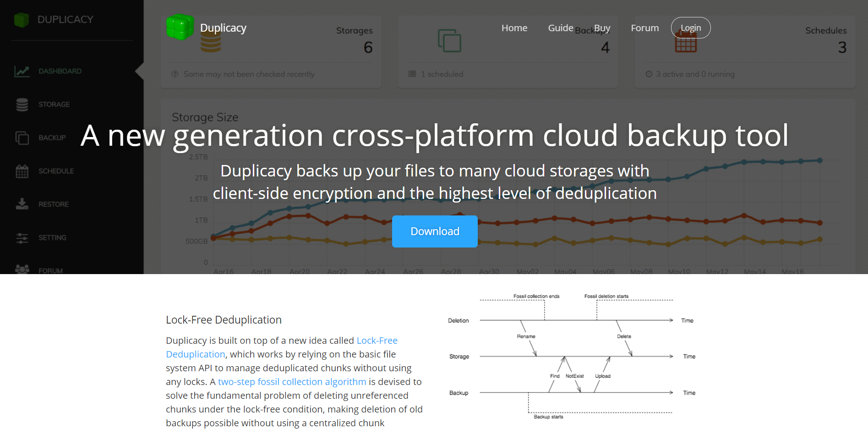Image resolution: width=868 pixels, height=429 pixels.
Task: Select the RESTORE sidebar label
Action: point(54,204)
